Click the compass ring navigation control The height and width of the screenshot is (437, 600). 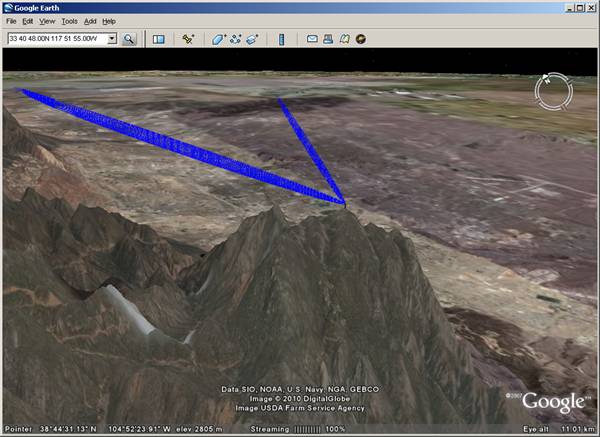[x=554, y=91]
